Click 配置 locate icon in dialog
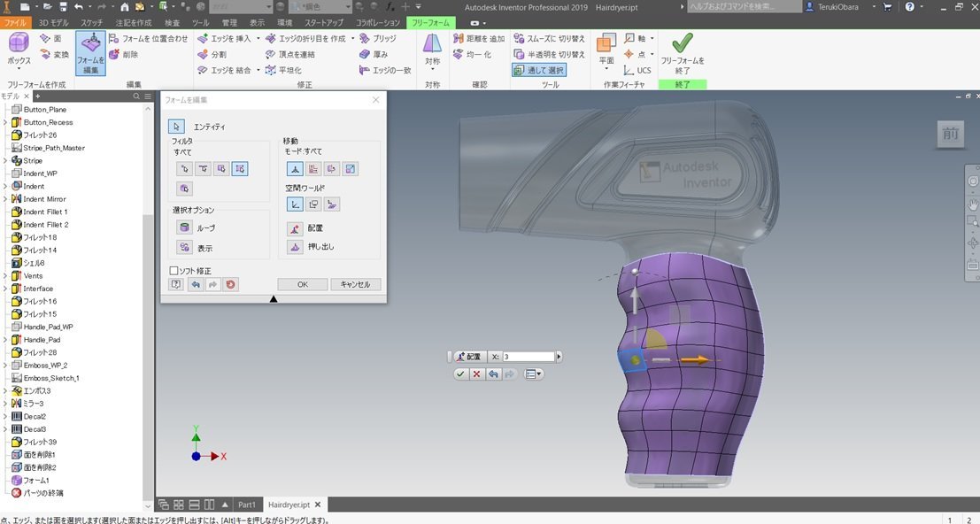This screenshot has height=524, width=980. 295,228
